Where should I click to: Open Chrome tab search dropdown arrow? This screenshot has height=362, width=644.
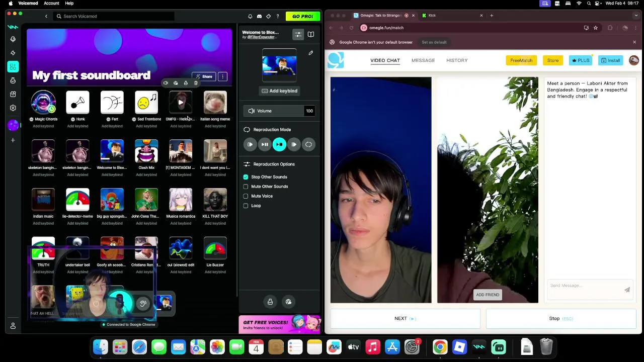point(636,15)
